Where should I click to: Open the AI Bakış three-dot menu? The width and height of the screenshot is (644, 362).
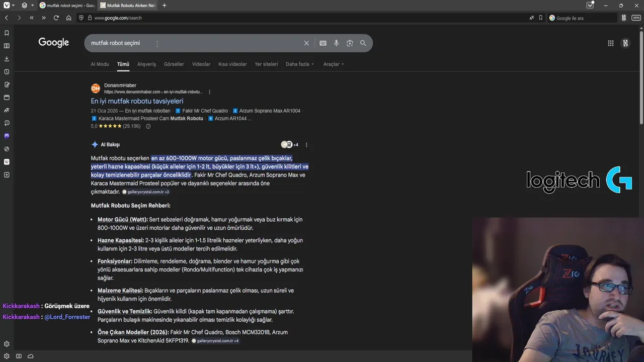click(306, 145)
